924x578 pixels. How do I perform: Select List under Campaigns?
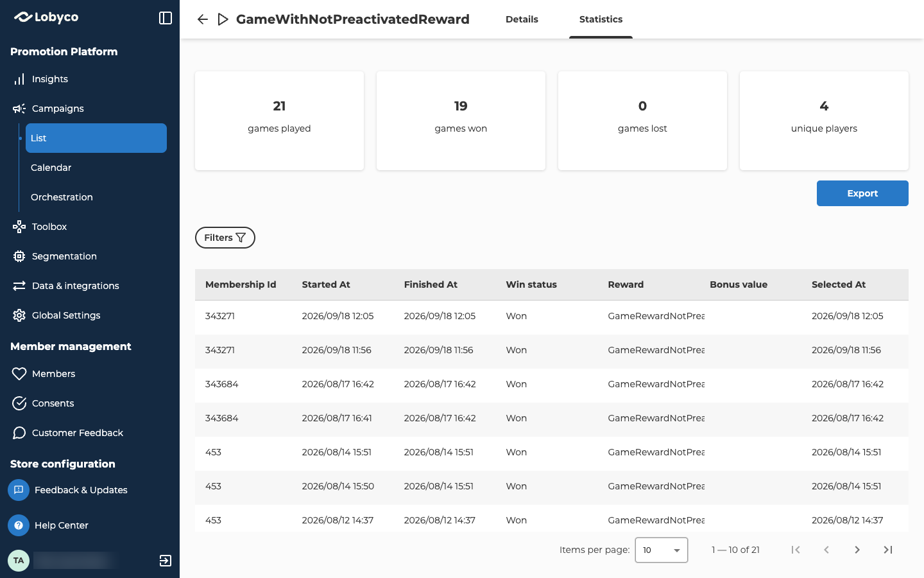[x=96, y=138]
